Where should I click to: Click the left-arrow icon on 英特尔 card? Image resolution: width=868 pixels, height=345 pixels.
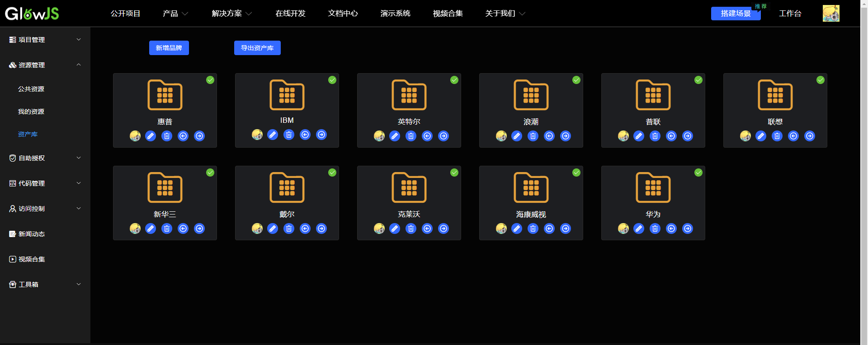point(427,136)
